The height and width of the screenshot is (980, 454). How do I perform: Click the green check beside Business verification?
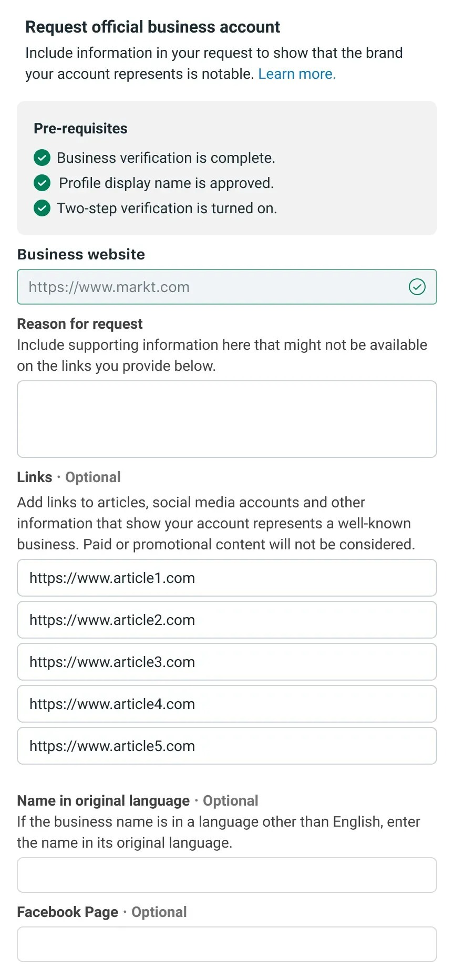42,158
